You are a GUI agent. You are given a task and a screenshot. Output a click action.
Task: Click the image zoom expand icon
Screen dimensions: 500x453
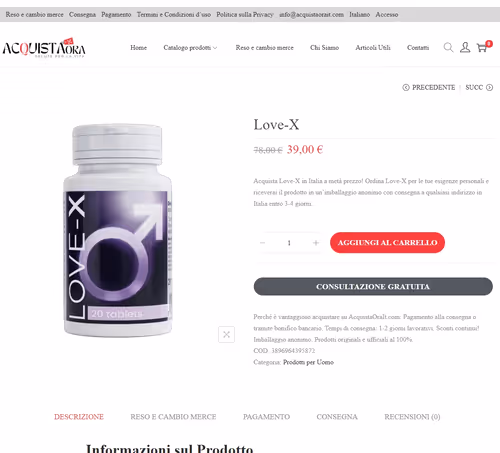pyautogui.click(x=226, y=334)
